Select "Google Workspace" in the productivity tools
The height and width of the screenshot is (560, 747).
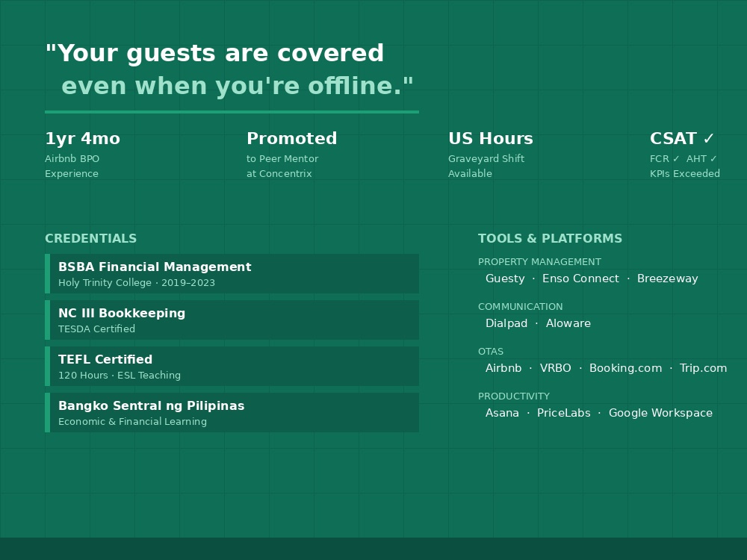pyautogui.click(x=660, y=413)
